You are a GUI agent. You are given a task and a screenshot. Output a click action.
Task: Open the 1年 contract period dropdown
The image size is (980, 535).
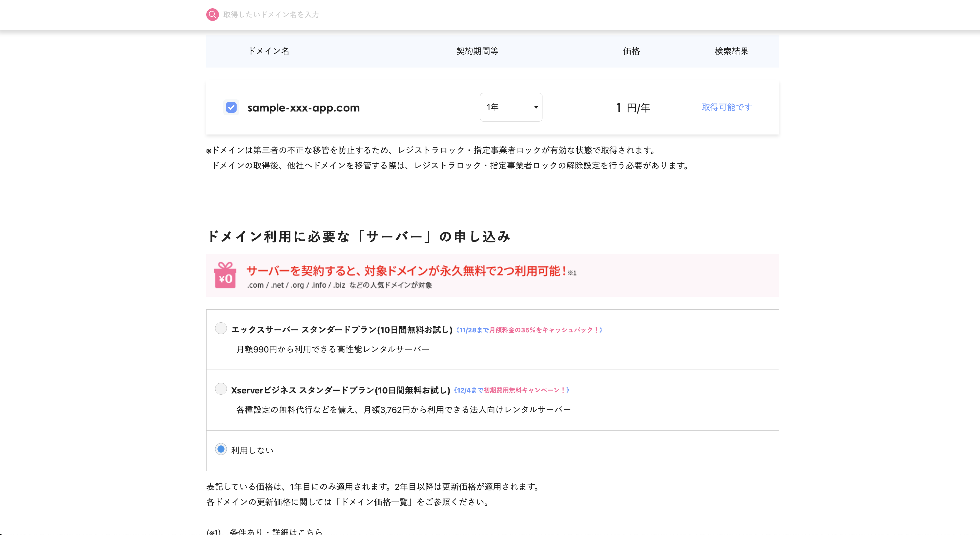tap(511, 107)
